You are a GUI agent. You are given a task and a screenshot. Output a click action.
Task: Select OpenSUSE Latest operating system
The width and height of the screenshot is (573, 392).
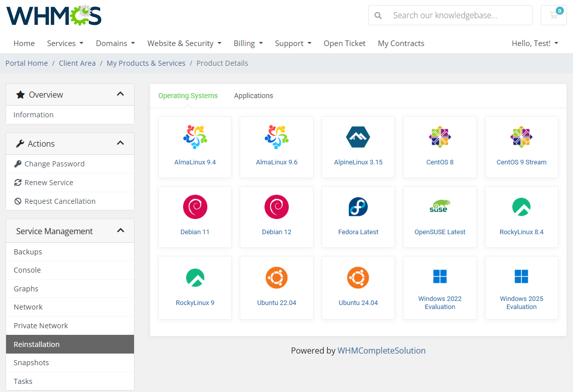pos(439,217)
